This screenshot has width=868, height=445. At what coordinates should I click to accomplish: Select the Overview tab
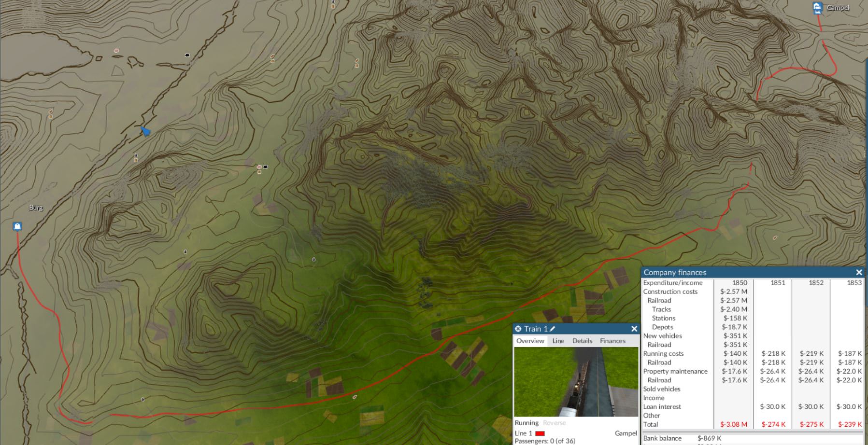[530, 341]
